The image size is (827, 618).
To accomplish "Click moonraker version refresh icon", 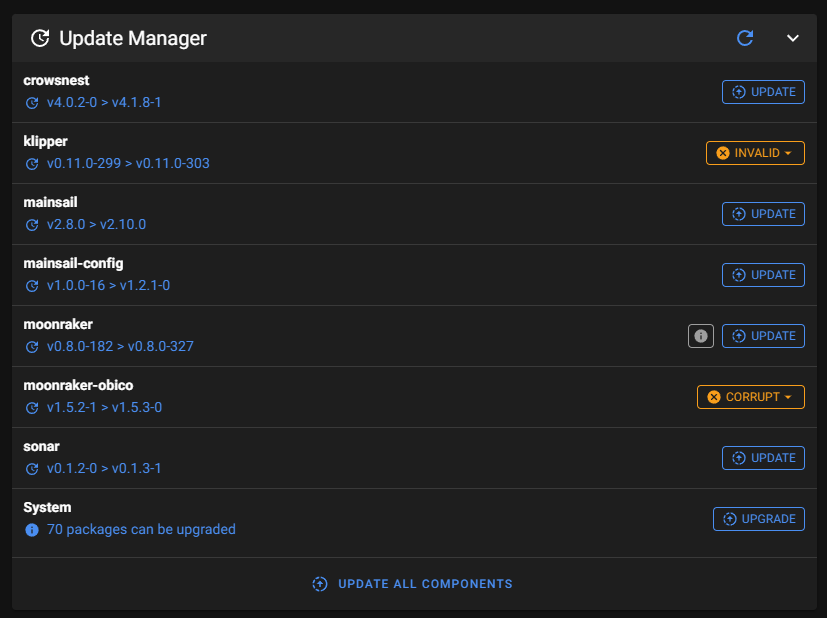I will (32, 347).
